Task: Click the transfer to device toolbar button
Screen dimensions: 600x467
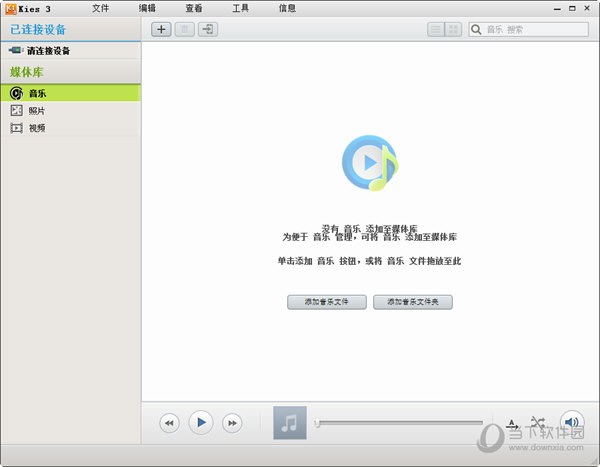Action: click(208, 29)
